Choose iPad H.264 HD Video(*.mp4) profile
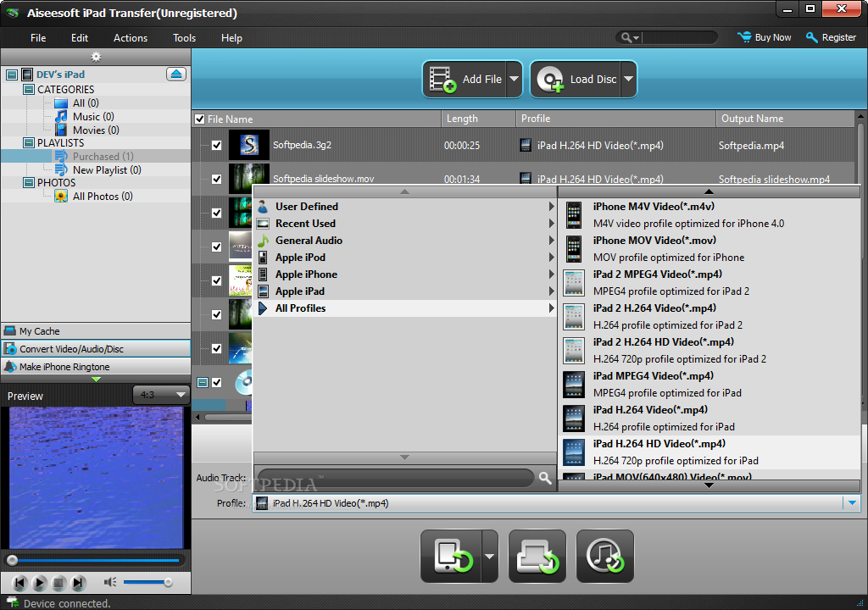The width and height of the screenshot is (868, 610). click(x=710, y=452)
